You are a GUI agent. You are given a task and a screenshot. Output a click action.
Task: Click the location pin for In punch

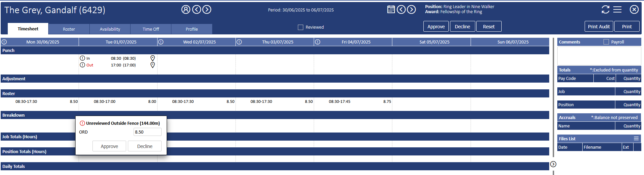[x=152, y=58]
